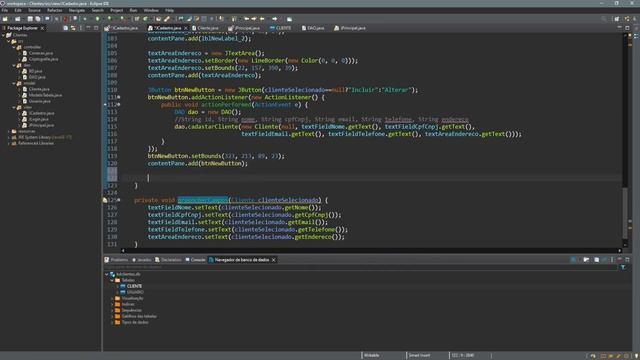This screenshot has width=640, height=360.
Task: Close the Navegador de banco de dados tab
Action: point(273,260)
